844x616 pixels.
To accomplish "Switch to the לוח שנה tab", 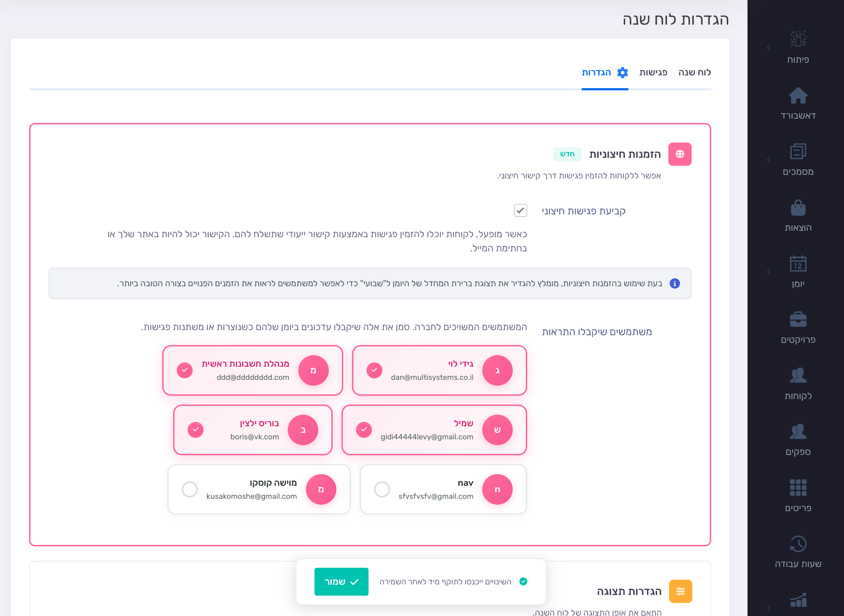I will [x=694, y=72].
